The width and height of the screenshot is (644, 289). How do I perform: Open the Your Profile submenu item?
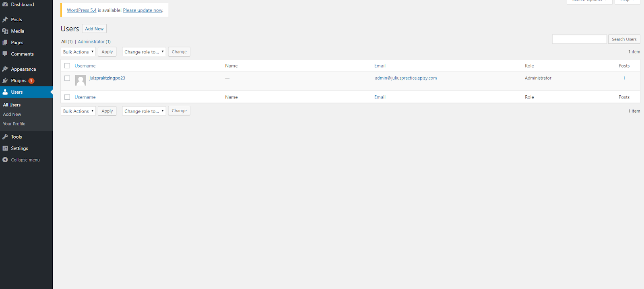tap(14, 124)
